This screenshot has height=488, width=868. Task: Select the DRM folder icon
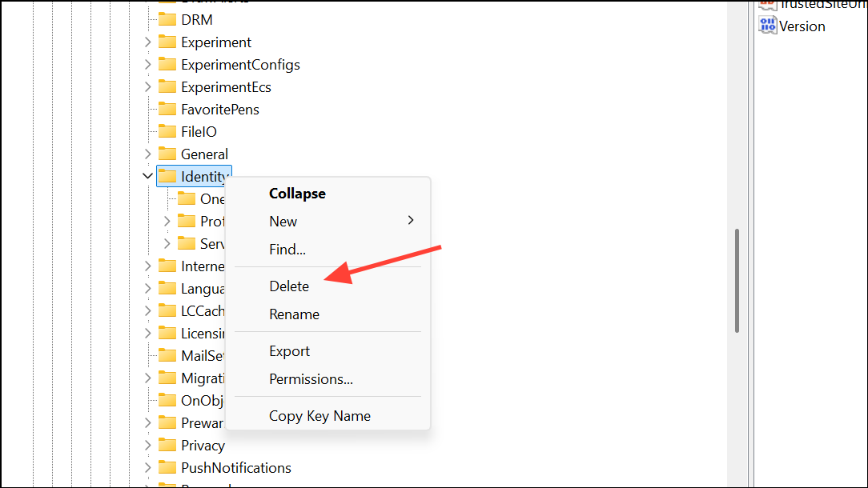coord(167,20)
